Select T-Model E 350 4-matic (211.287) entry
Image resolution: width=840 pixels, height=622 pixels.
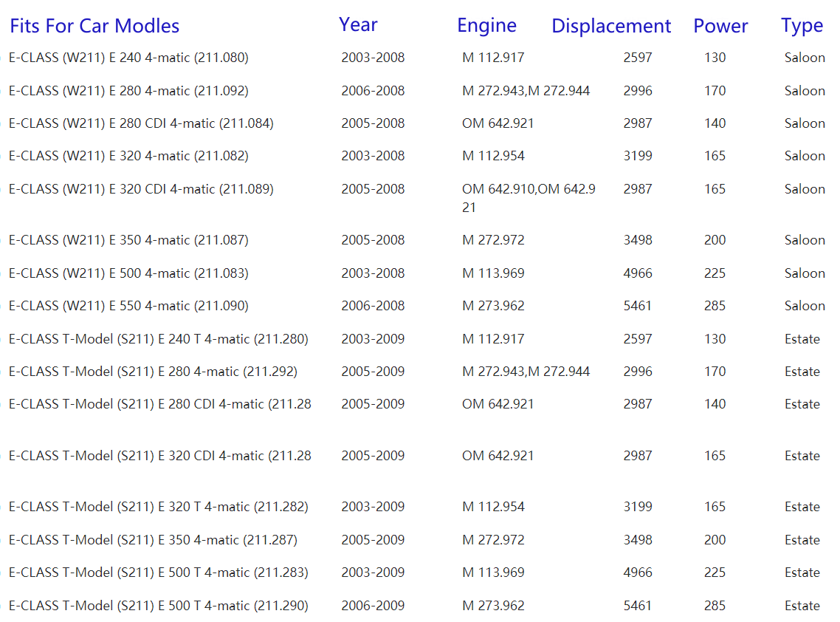click(x=153, y=540)
